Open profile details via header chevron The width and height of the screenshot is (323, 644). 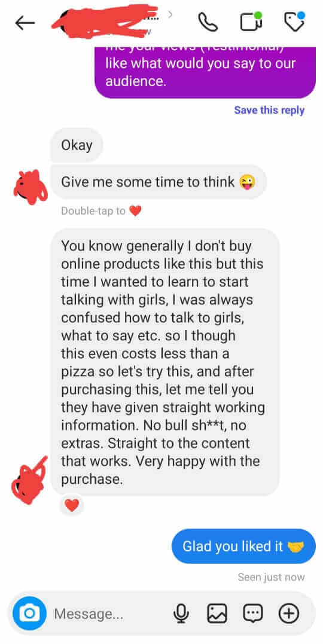pos(170,15)
